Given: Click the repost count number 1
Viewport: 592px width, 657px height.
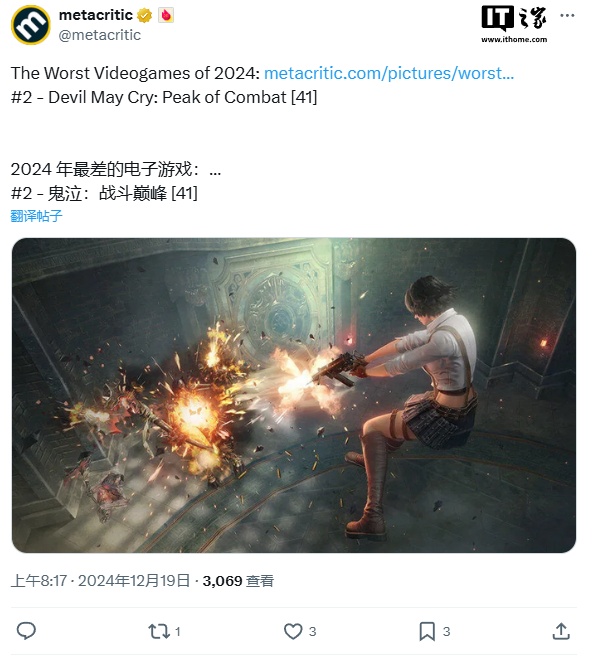Looking at the screenshot, I should click(x=178, y=631).
